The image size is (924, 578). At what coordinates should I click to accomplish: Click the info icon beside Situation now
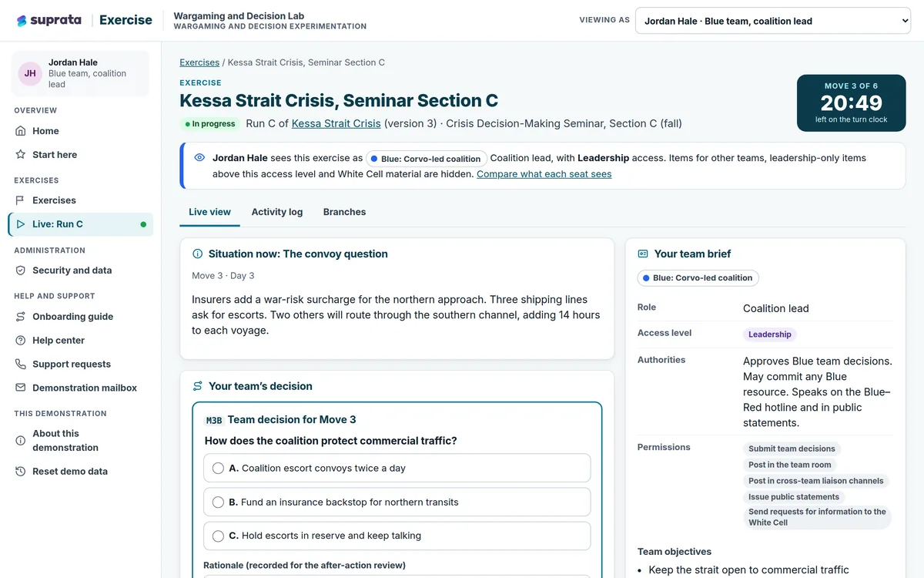(x=198, y=254)
